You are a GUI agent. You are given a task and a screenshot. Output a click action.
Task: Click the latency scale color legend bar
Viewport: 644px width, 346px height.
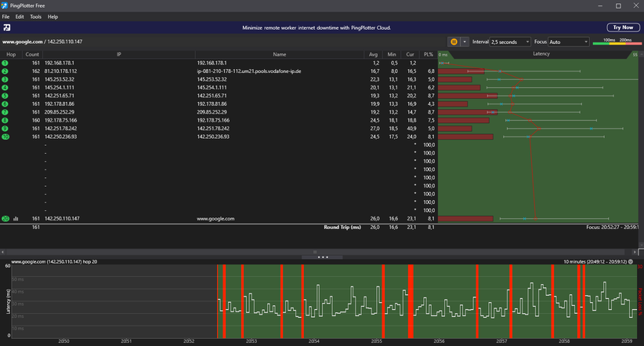(617, 43)
